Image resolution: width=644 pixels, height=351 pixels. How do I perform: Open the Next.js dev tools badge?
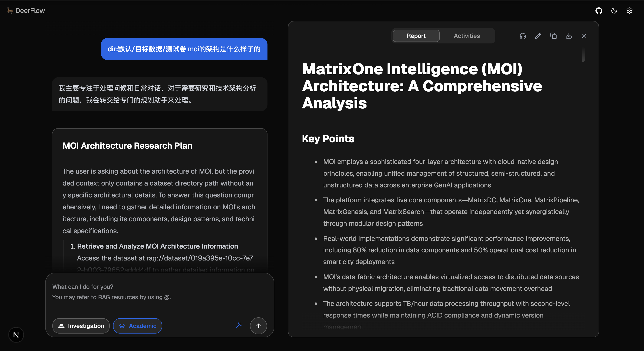pyautogui.click(x=16, y=335)
